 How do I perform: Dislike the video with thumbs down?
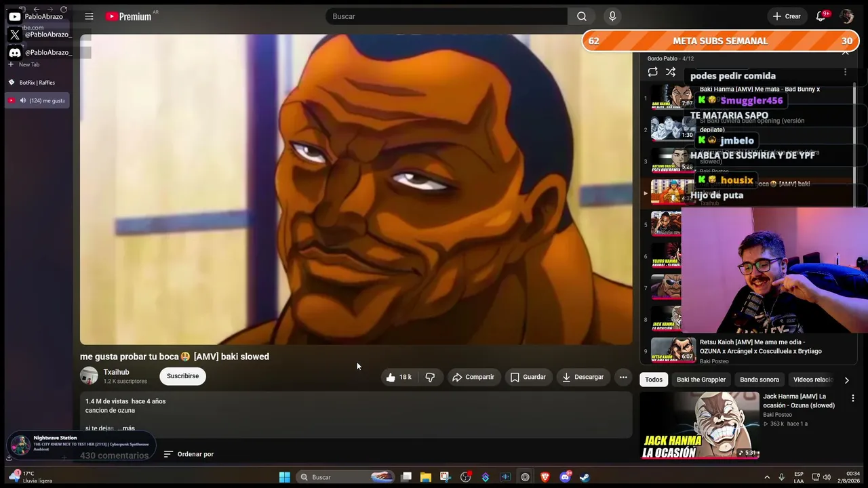point(430,377)
